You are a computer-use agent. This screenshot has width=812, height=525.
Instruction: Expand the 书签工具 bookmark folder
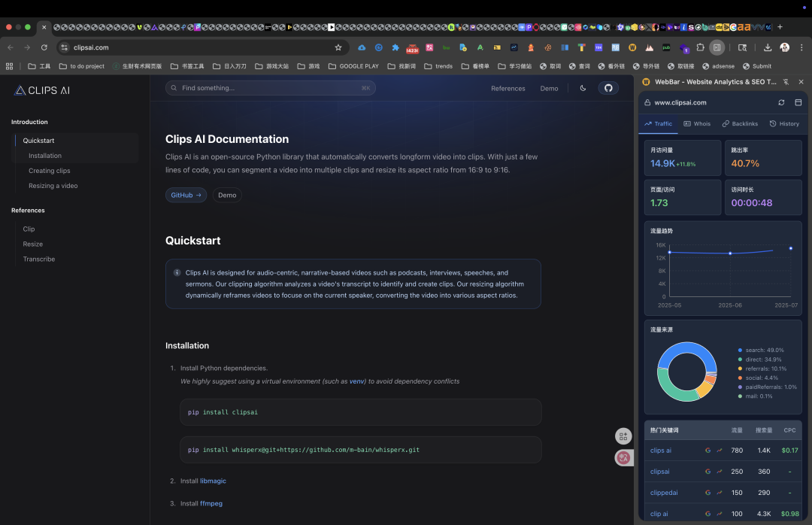(187, 66)
